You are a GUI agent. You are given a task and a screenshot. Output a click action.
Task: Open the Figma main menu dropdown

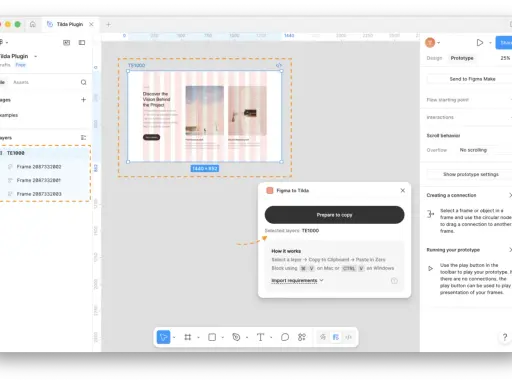coord(4,42)
